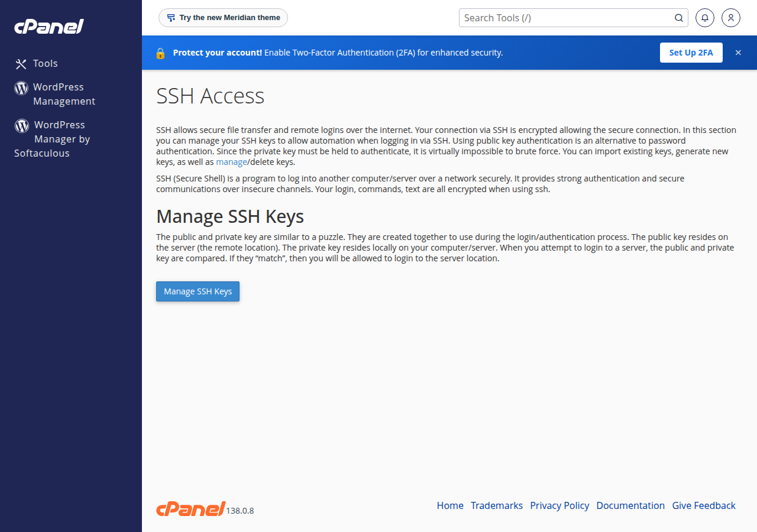The width and height of the screenshot is (757, 532).
Task: Click version number 138.0.8
Action: [x=240, y=511]
